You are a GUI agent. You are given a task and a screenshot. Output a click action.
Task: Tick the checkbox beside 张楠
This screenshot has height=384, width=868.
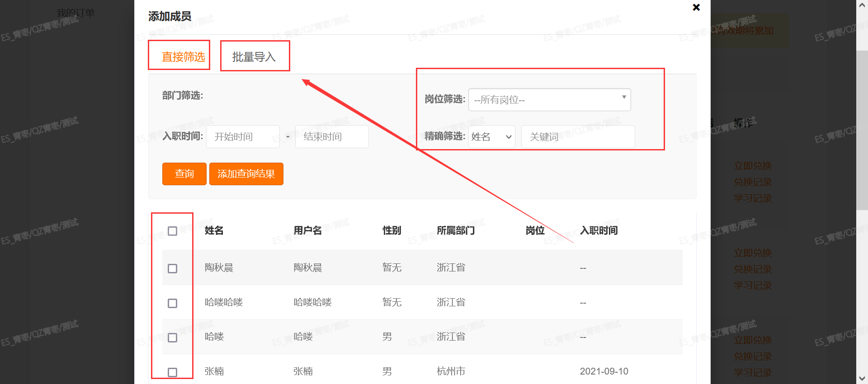(x=172, y=372)
